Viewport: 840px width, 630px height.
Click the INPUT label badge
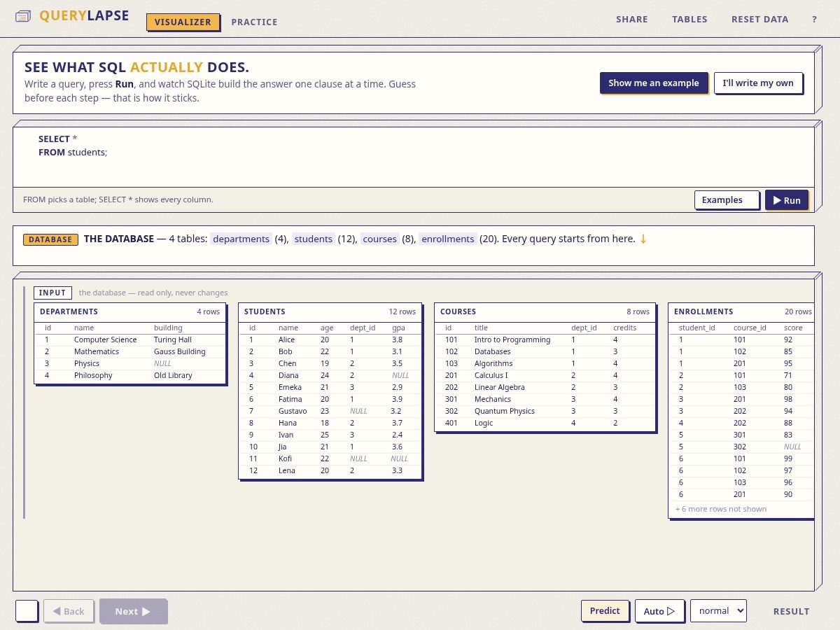52,293
